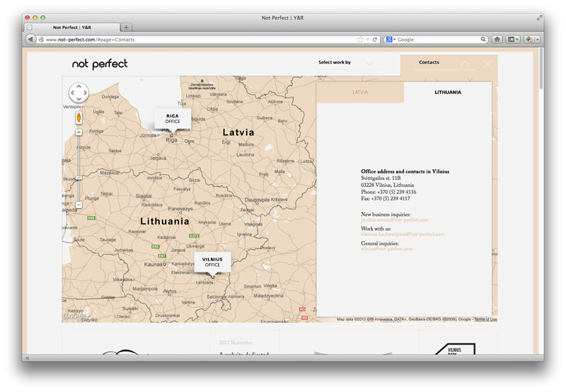
Task: Click the search magnifier icon
Action: [483, 40]
